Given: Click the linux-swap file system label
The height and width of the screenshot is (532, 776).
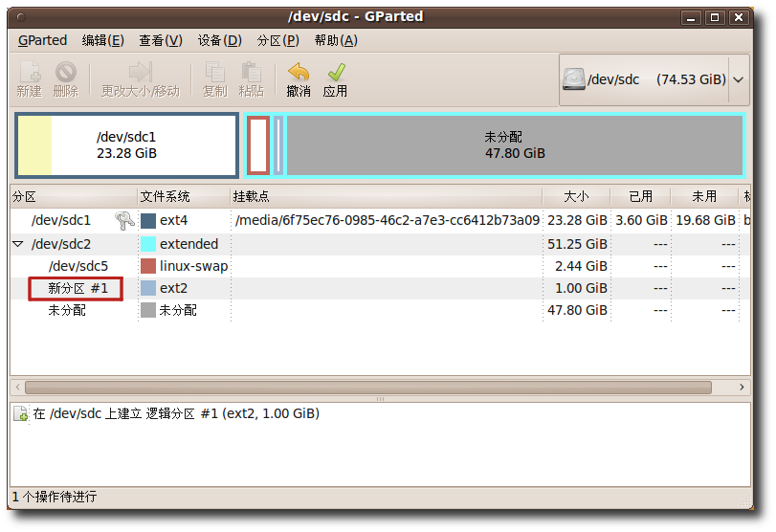Looking at the screenshot, I should pyautogui.click(x=193, y=266).
